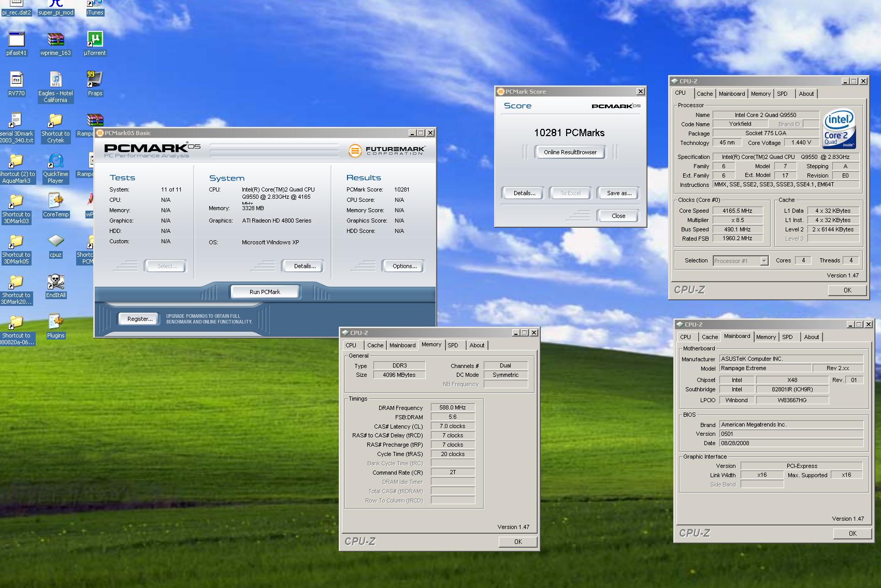Click the Rated FSB 1960.2 MHz value

738,239
